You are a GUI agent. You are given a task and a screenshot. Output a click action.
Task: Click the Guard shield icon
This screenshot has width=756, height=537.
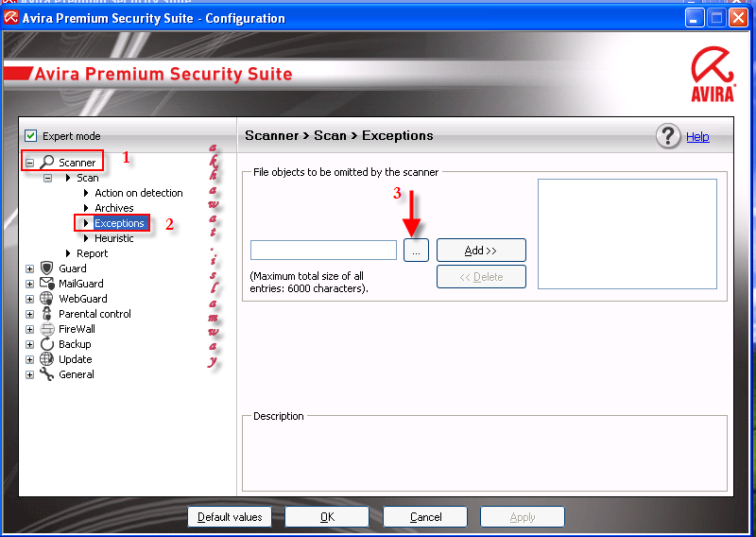pos(46,268)
